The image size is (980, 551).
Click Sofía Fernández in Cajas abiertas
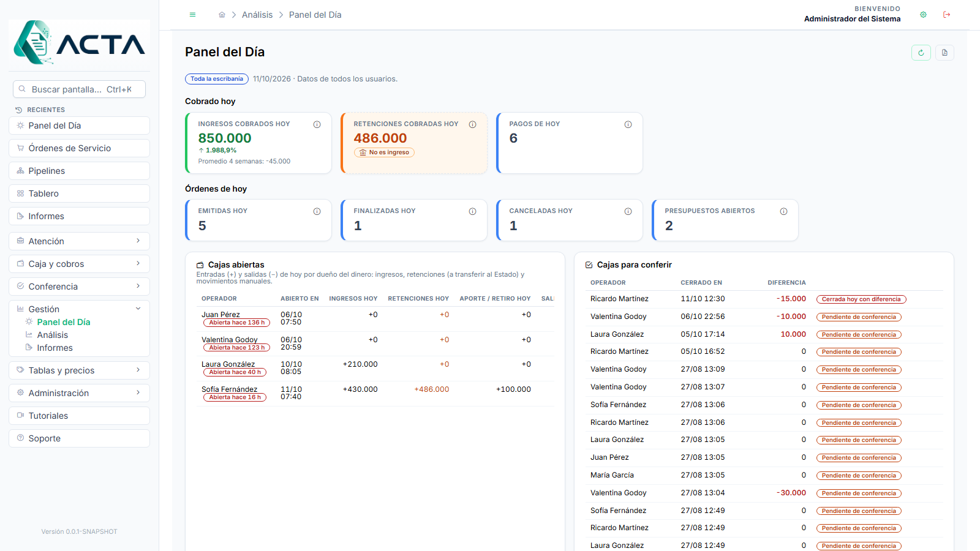pyautogui.click(x=230, y=389)
